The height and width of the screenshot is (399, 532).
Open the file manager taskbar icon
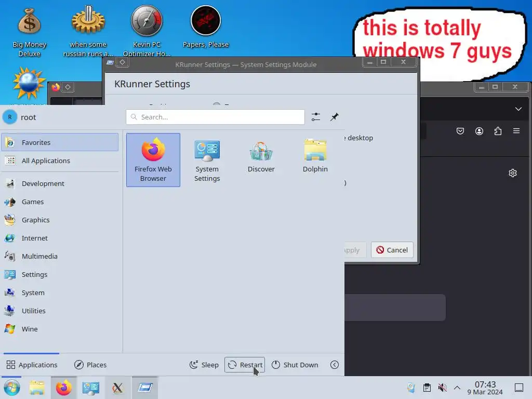tap(37, 388)
